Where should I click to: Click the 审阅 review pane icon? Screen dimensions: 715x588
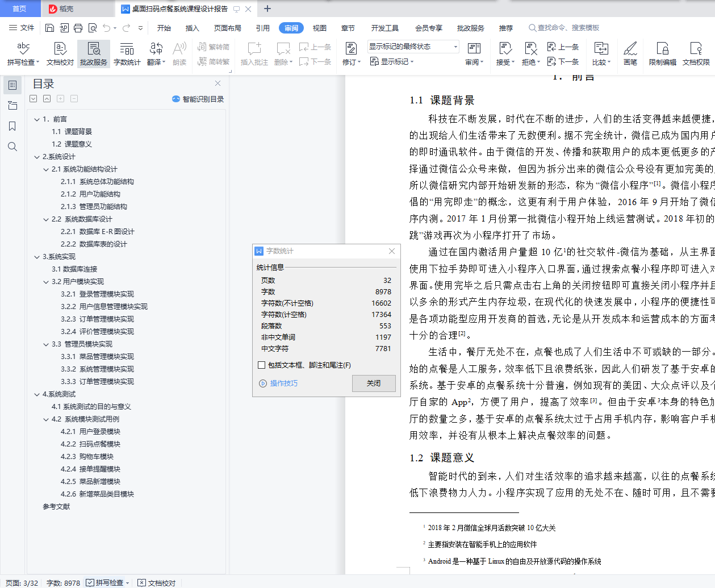tap(474, 49)
